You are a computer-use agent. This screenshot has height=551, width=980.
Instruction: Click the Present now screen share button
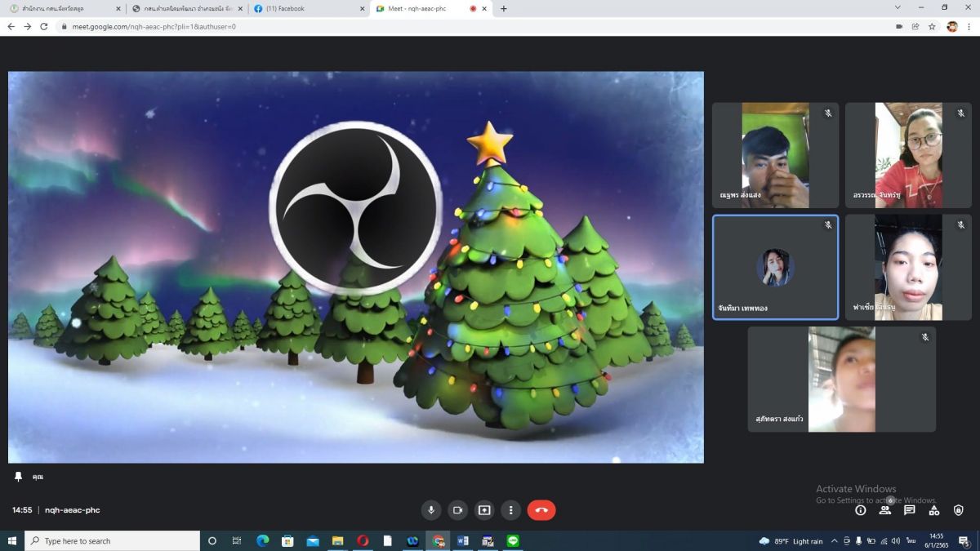pyautogui.click(x=484, y=510)
